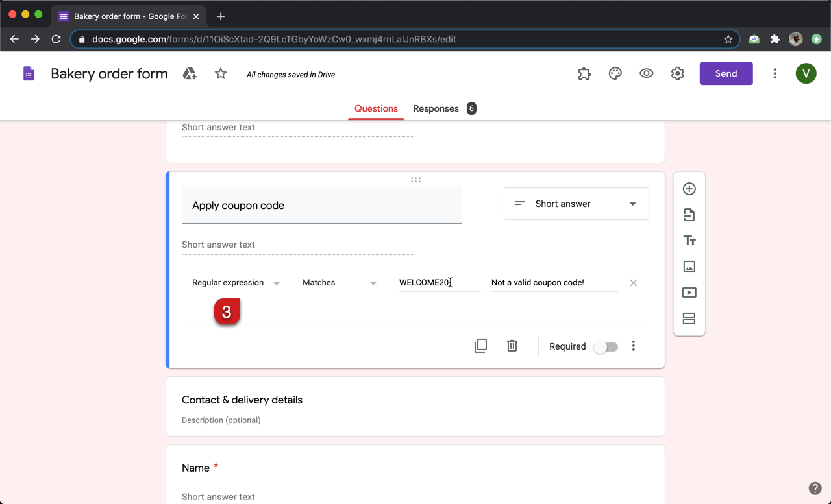This screenshot has width=831, height=504.
Task: Open the customize theme palette
Action: [x=615, y=74]
